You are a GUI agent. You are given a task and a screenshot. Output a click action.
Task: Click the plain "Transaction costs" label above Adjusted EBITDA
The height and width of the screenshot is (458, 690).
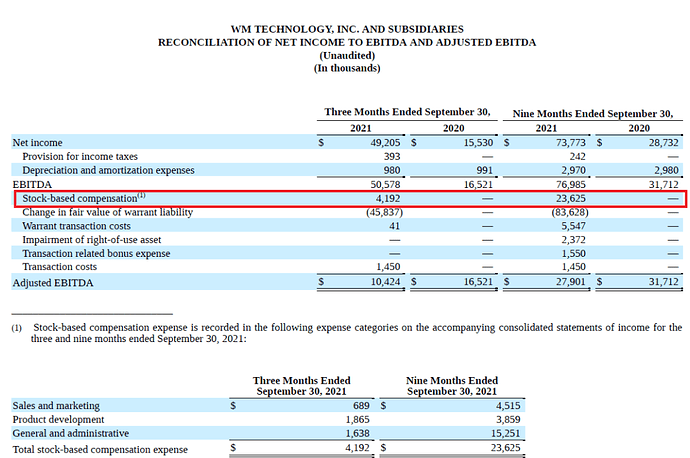59,267
